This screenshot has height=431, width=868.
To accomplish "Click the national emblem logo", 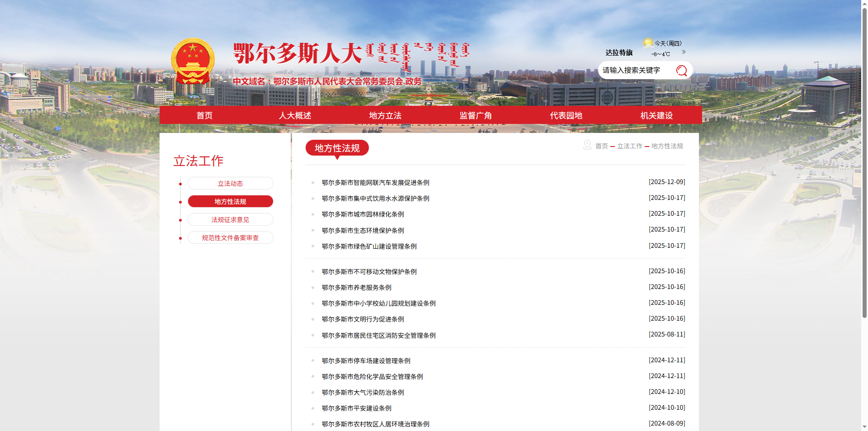I will 193,61.
